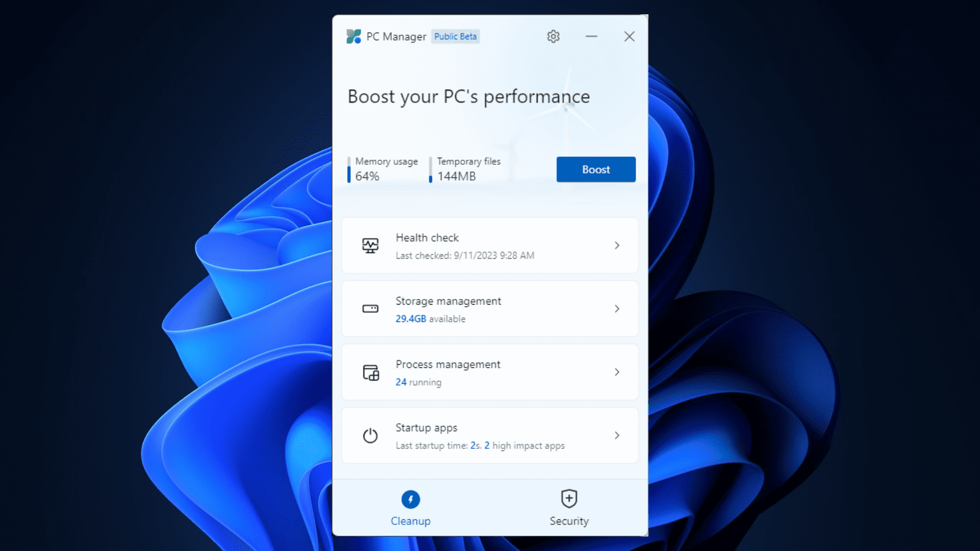Viewport: 980px width, 551px height.
Task: Expand Health check using its chevron
Action: [617, 245]
